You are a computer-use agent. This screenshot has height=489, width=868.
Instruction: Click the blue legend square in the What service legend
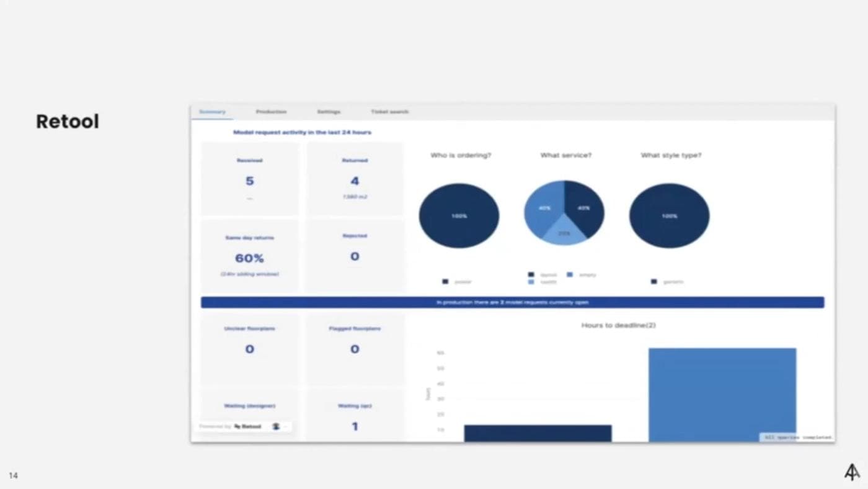[x=570, y=274]
